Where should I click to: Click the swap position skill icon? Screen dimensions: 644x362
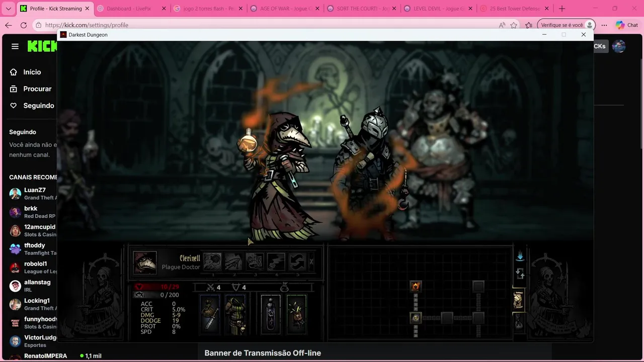pos(297,262)
